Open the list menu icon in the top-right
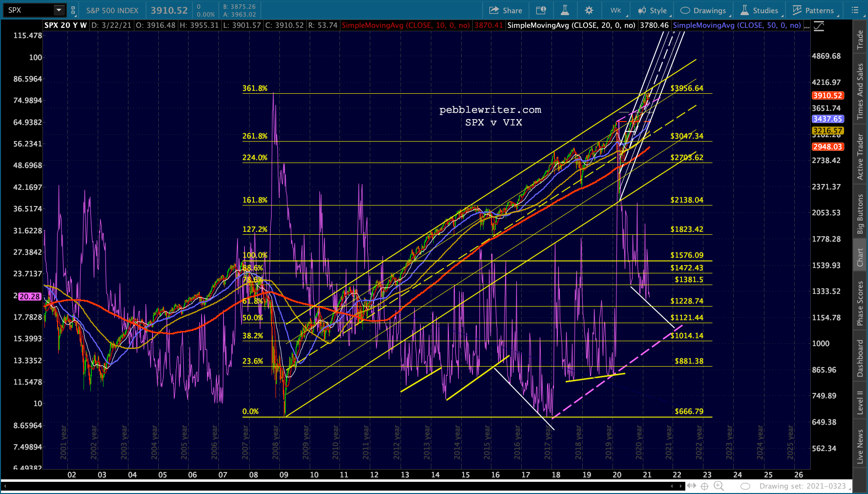 pos(855,10)
